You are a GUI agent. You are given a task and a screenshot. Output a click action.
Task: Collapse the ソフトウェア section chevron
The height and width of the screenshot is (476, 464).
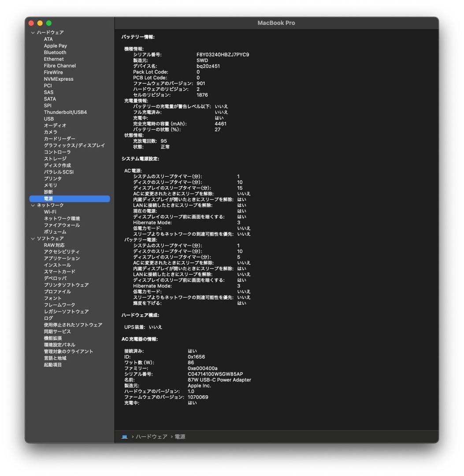coord(33,238)
